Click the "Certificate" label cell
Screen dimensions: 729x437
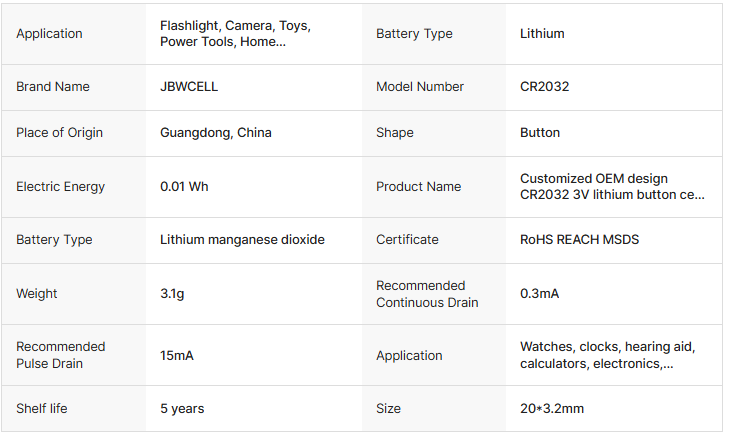[407, 240]
